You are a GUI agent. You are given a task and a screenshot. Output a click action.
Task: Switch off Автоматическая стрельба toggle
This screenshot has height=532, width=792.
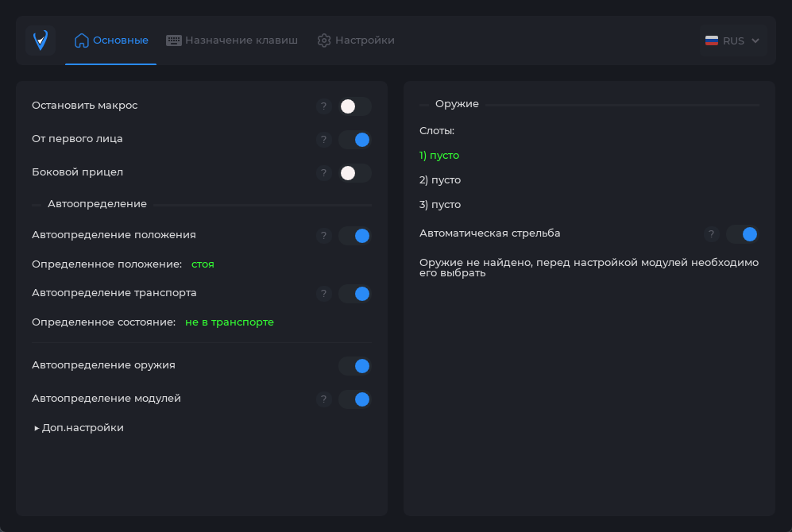[743, 234]
